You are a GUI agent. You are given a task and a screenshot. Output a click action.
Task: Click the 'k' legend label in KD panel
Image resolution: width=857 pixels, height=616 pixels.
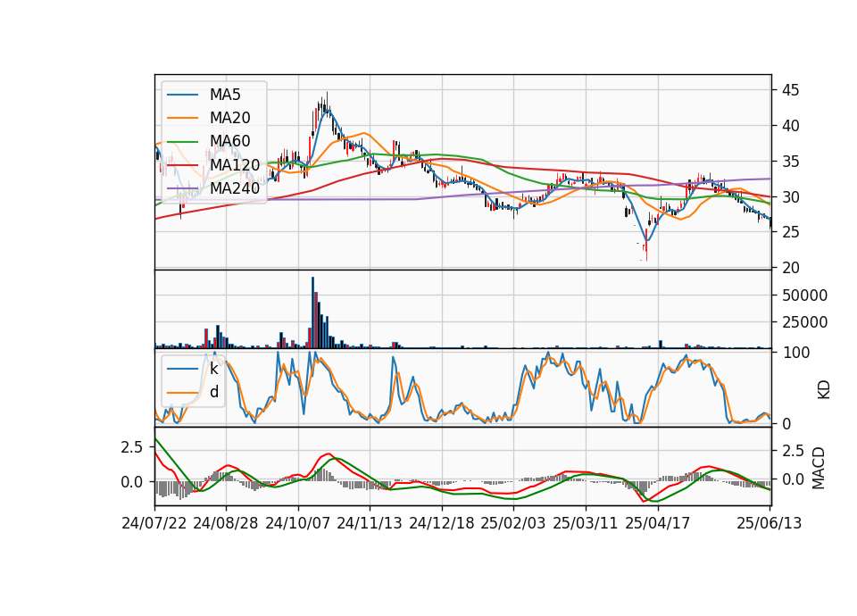click(x=213, y=369)
